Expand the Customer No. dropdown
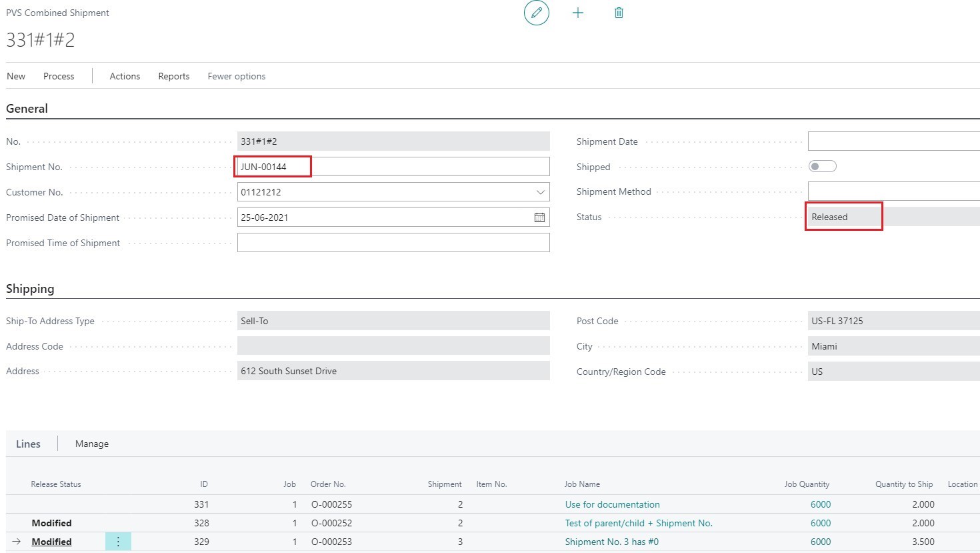The width and height of the screenshot is (980, 553). click(541, 192)
